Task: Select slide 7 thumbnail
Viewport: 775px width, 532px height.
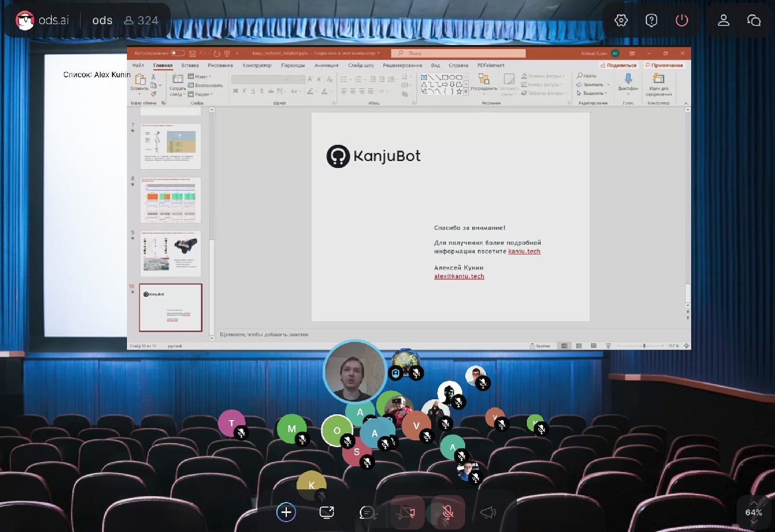Action: click(x=170, y=145)
